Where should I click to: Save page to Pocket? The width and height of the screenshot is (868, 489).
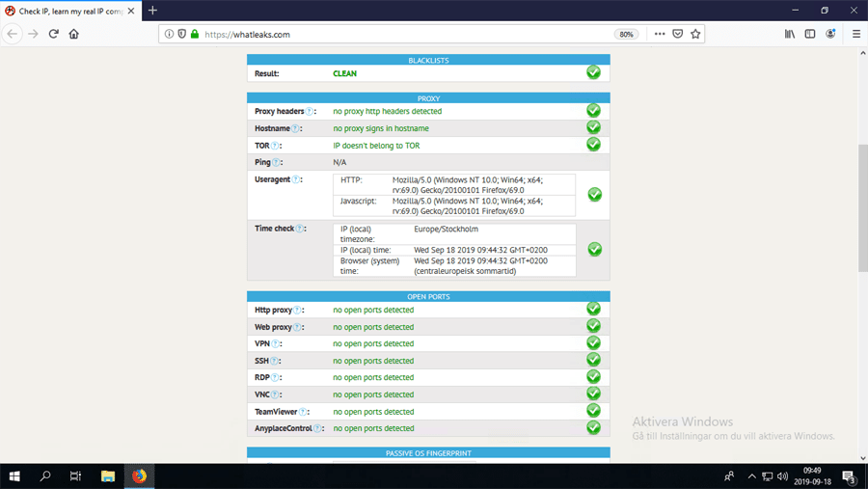click(x=678, y=34)
